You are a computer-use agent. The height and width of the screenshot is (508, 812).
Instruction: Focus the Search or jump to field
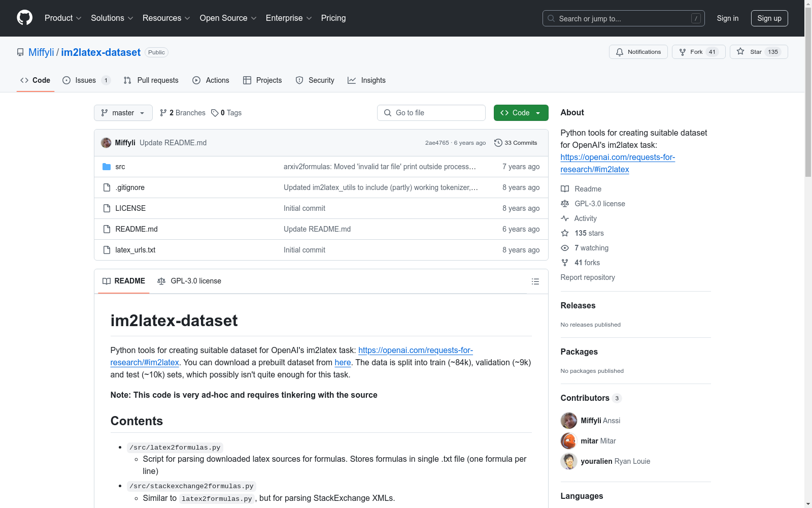coord(624,18)
